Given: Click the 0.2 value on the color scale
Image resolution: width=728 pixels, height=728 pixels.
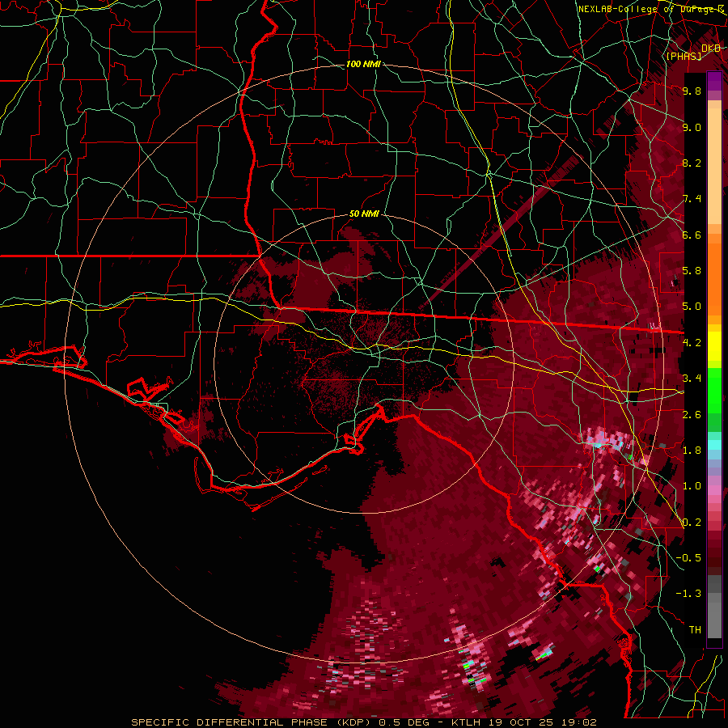Looking at the screenshot, I should (x=692, y=523).
